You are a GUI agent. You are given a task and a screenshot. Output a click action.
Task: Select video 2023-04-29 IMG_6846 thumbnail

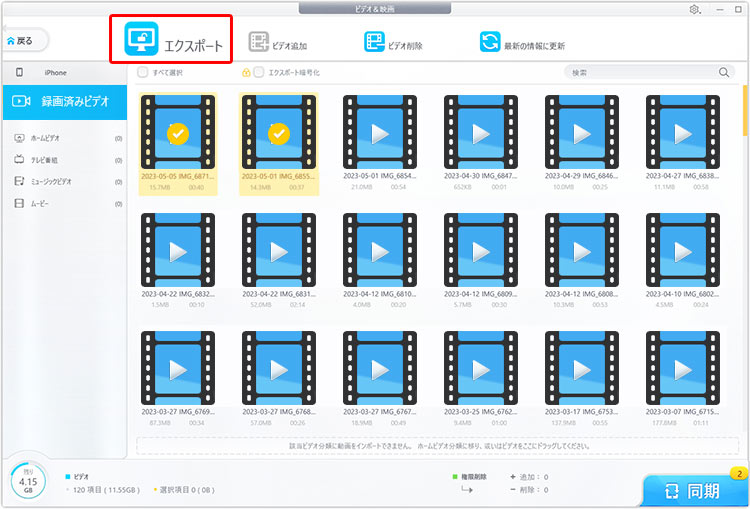582,132
